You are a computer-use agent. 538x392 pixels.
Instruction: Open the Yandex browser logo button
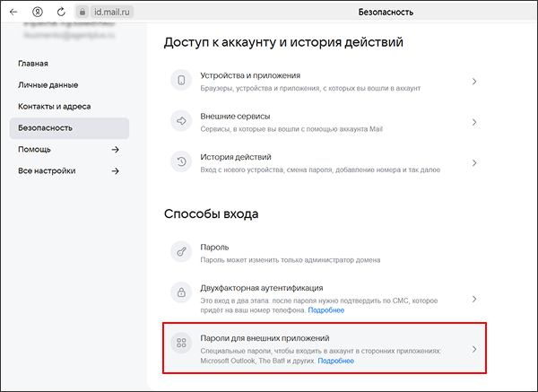click(38, 12)
